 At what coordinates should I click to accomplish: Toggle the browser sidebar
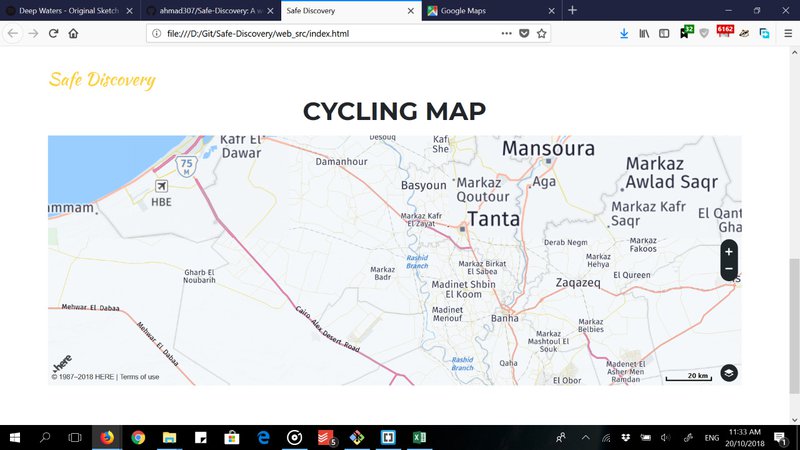(x=664, y=34)
